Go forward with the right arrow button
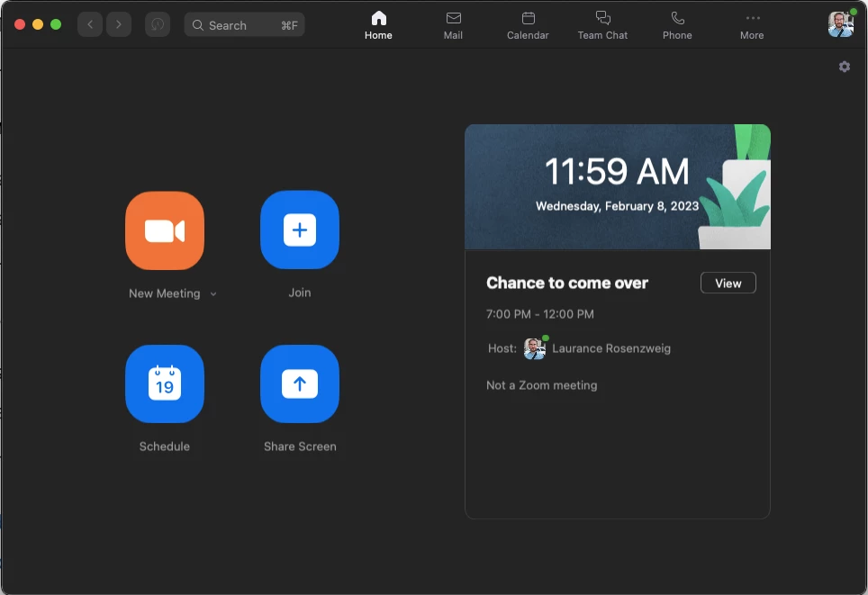The width and height of the screenshot is (868, 595). (119, 24)
